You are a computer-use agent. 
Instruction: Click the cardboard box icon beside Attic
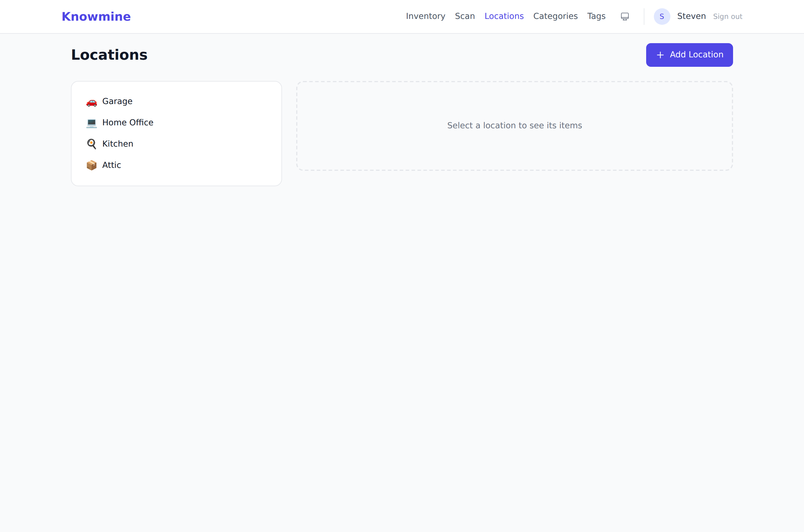[x=92, y=165]
